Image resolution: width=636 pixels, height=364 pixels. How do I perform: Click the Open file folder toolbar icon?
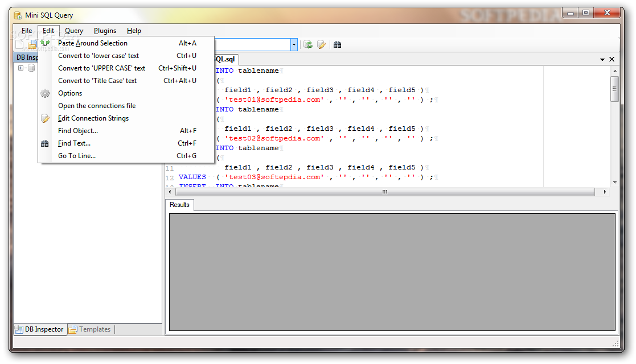pyautogui.click(x=32, y=44)
